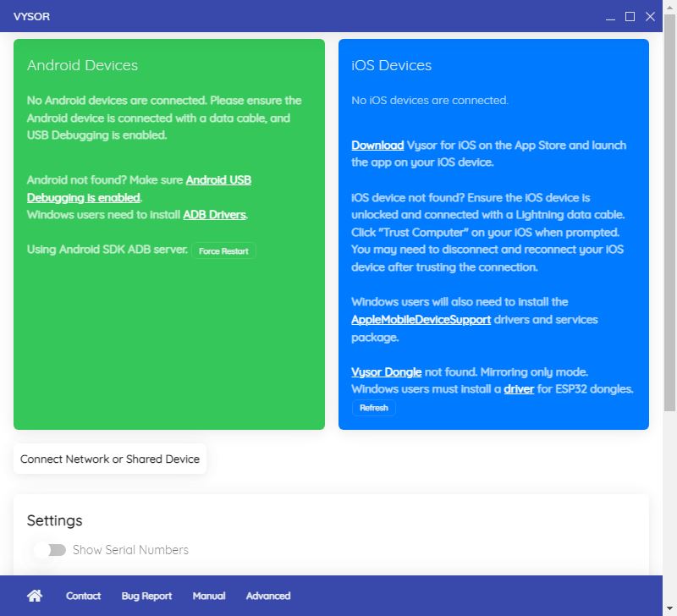Click 'No iOS devices are connected.' text

[430, 100]
